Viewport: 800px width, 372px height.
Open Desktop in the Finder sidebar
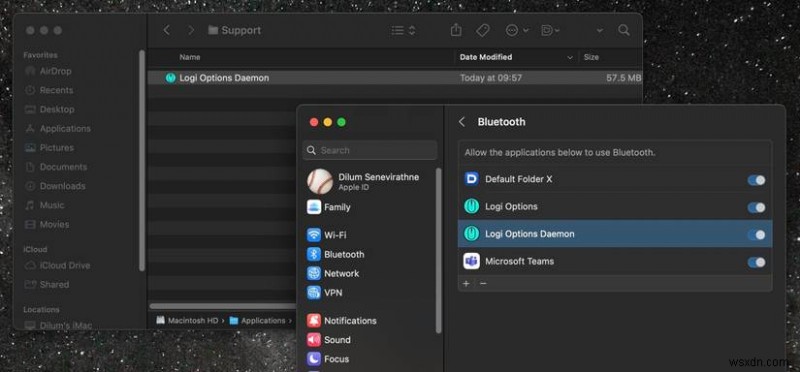point(49,109)
